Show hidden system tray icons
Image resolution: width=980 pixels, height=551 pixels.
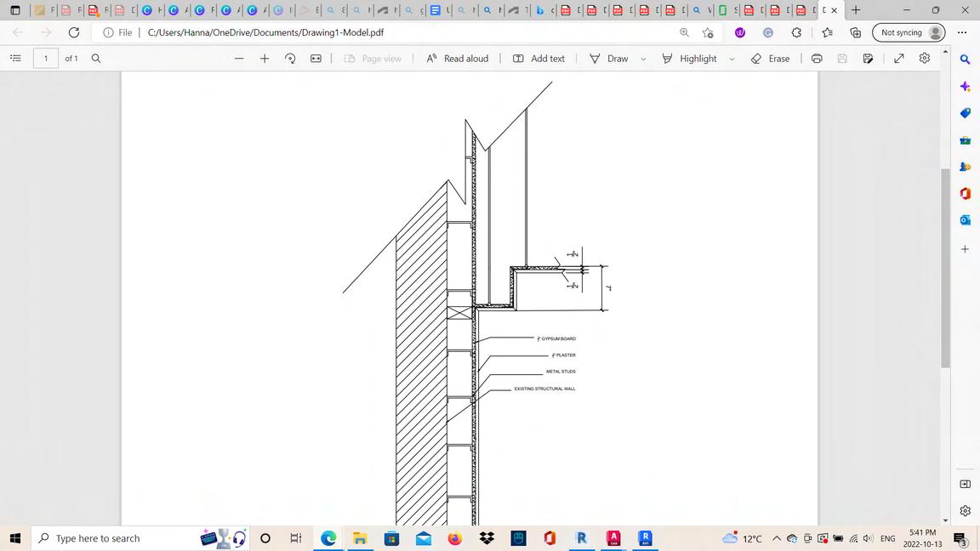(x=777, y=538)
